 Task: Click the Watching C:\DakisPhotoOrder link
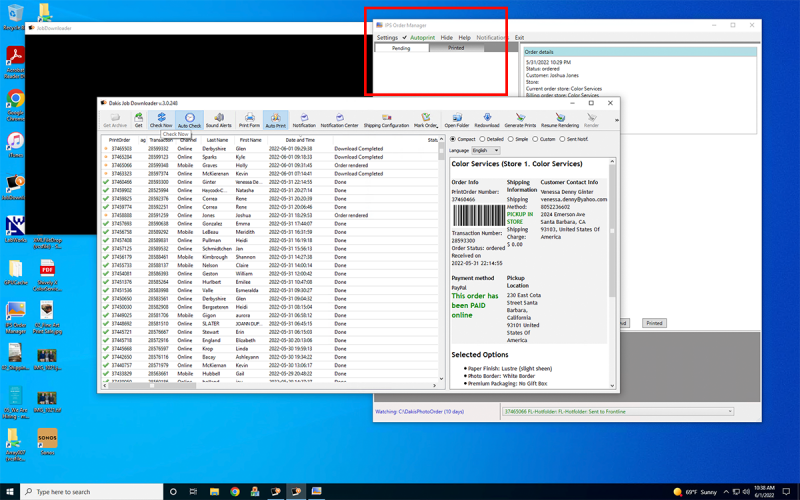point(420,411)
